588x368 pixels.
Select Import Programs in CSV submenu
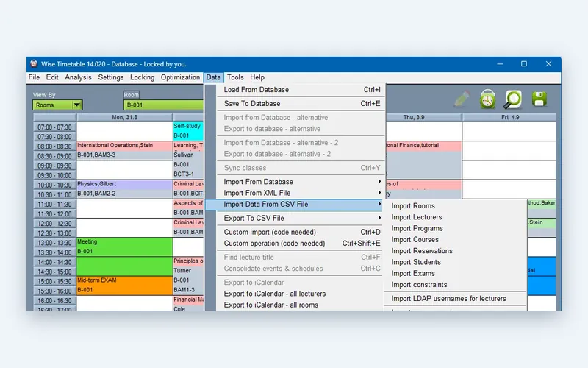(456, 228)
